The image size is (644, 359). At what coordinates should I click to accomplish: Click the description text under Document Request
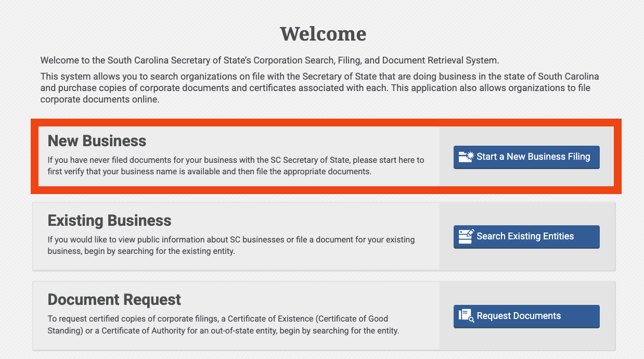(x=223, y=324)
